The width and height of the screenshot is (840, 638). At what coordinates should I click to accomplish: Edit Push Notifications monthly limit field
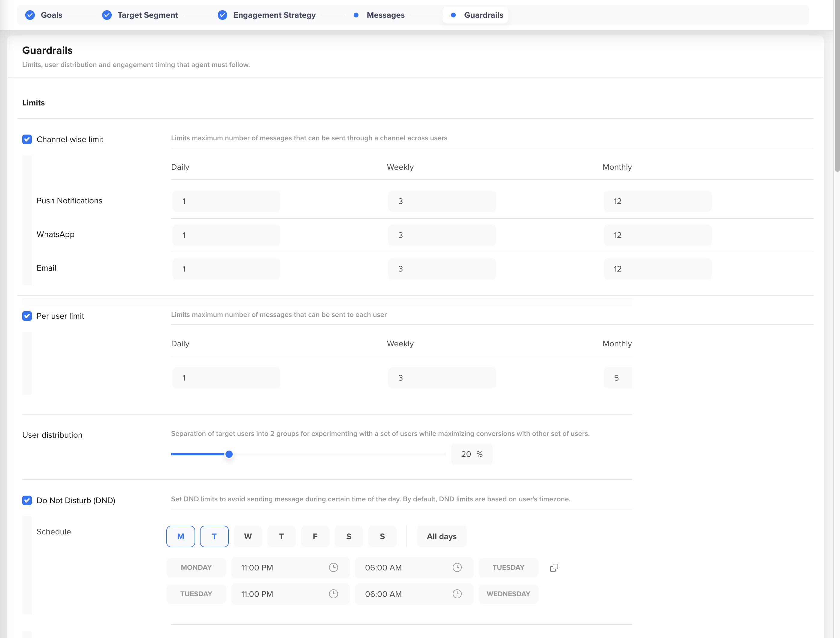(x=658, y=201)
